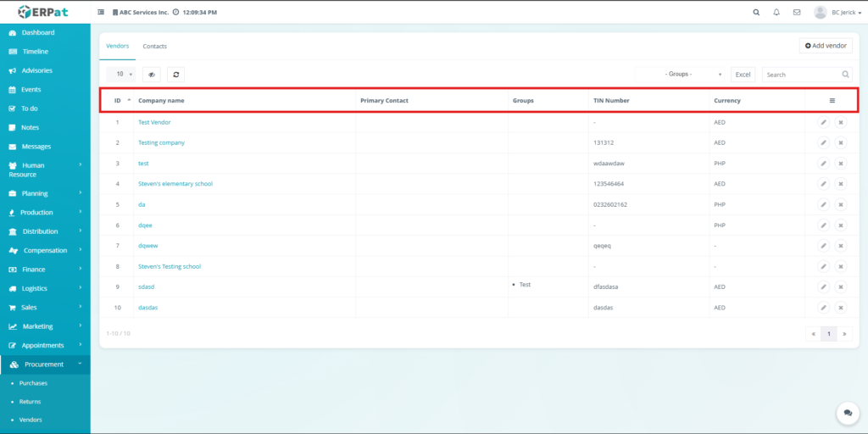Click the vendor Search input field
Screen dimensions: 868x434
click(x=801, y=75)
